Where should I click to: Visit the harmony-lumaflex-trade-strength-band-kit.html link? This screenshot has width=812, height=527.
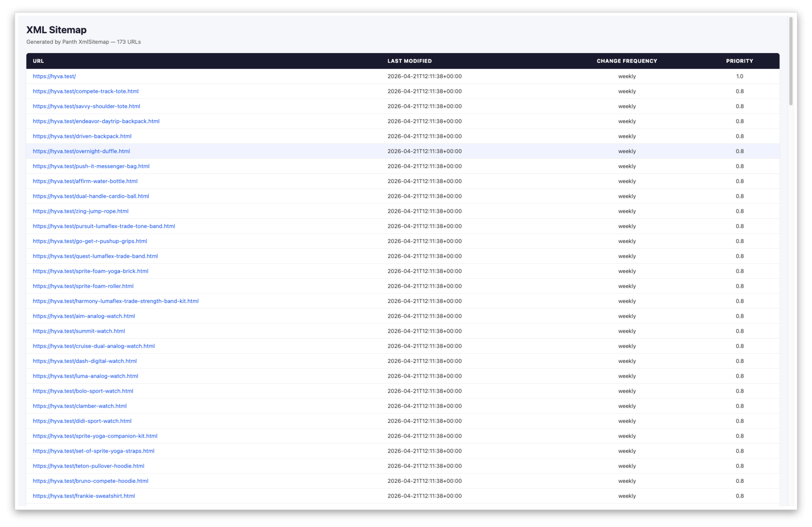coord(115,301)
